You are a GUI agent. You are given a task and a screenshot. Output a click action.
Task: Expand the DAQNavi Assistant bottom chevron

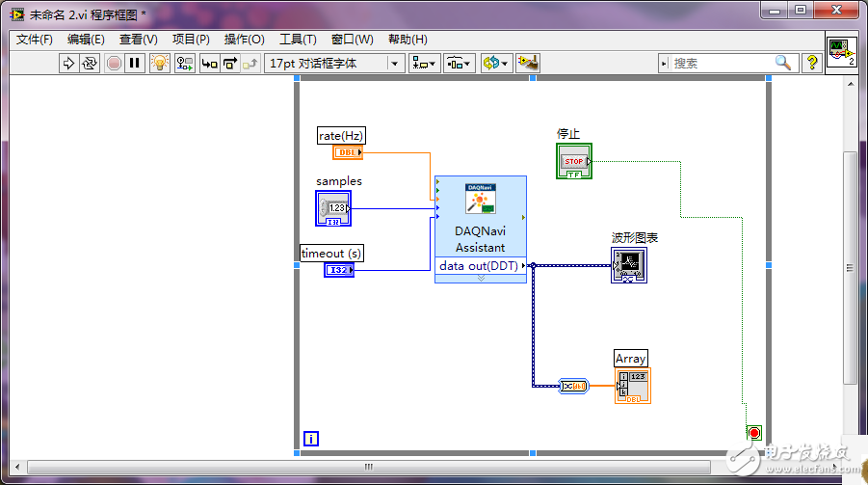[481, 279]
